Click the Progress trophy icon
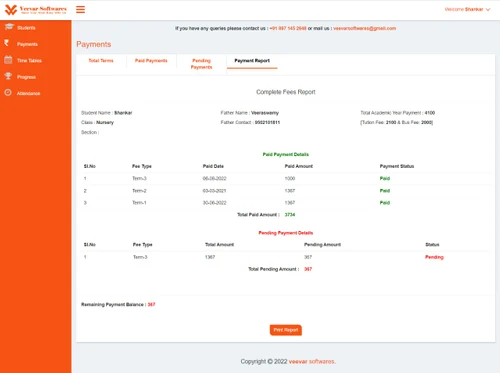Viewport: 500px width, 373px height. point(8,76)
